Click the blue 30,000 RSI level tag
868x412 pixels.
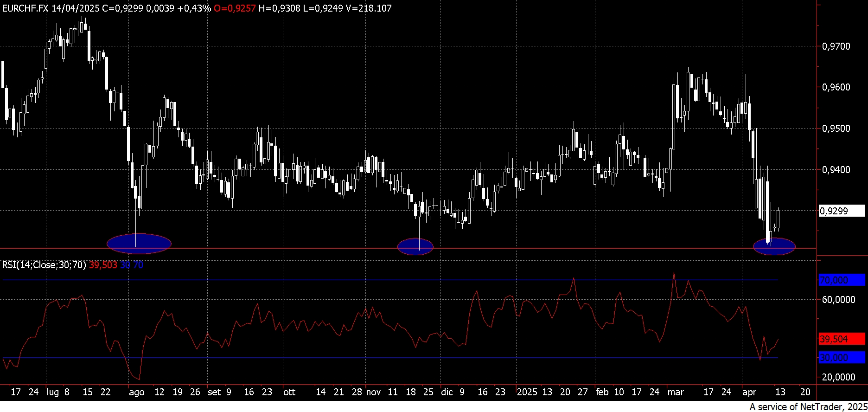[842, 358]
